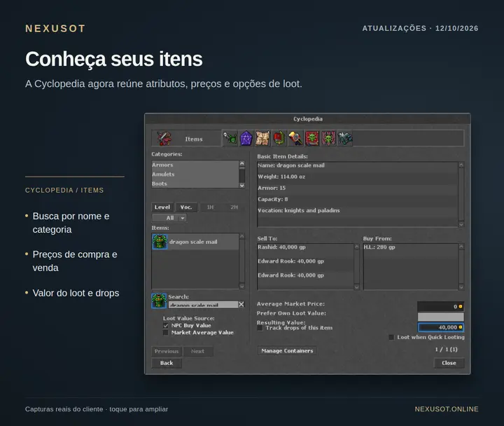Image resolution: width=504 pixels, height=426 pixels.
Task: Click Vocation: knights and paladins row
Action: pyautogui.click(x=358, y=210)
